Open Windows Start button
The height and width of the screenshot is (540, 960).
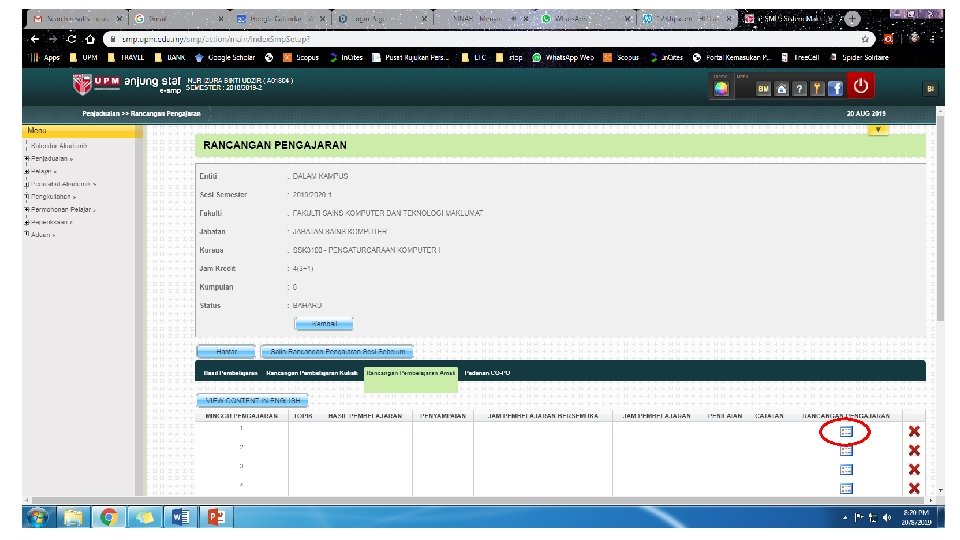(38, 517)
